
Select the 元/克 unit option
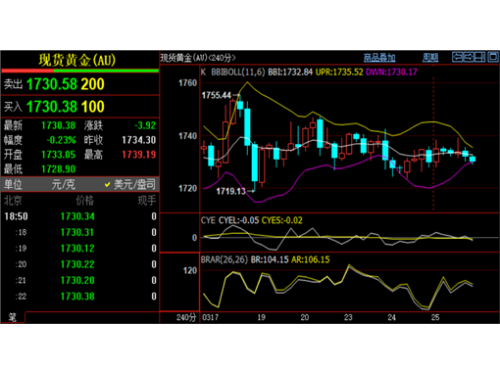click(x=63, y=184)
